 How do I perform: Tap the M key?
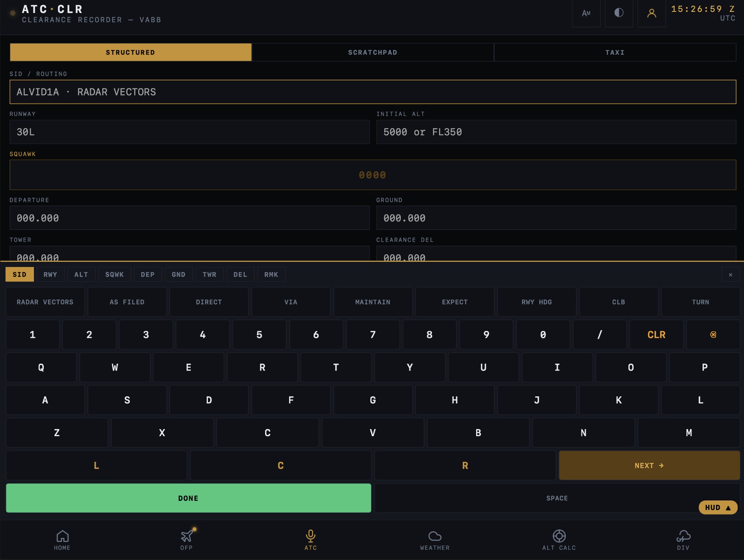(689, 433)
